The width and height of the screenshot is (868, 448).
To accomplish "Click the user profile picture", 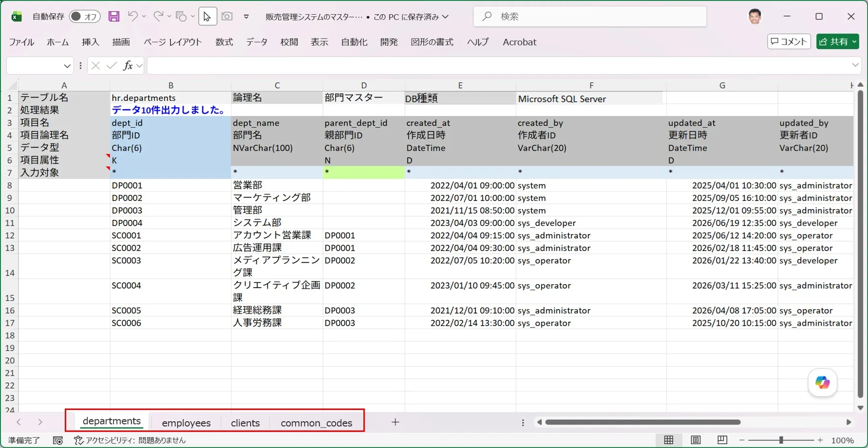I will [755, 17].
